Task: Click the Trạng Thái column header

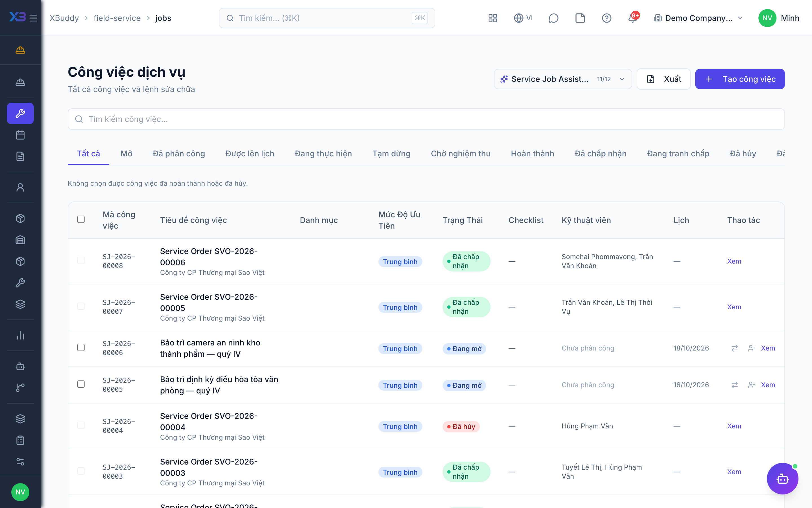Action: pos(462,220)
